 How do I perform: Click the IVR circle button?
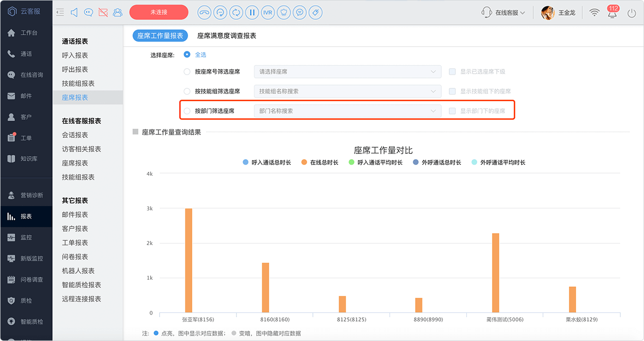pos(267,12)
